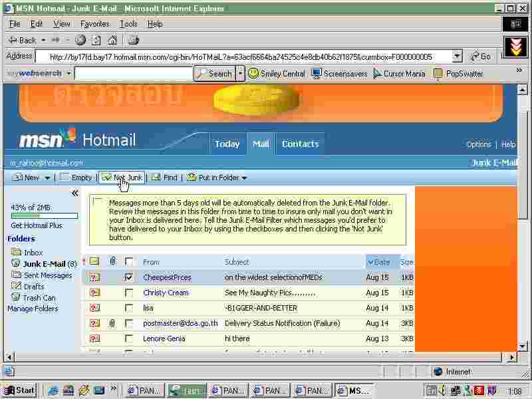
Task: Open the New message dropdown arrow
Action: [47, 178]
